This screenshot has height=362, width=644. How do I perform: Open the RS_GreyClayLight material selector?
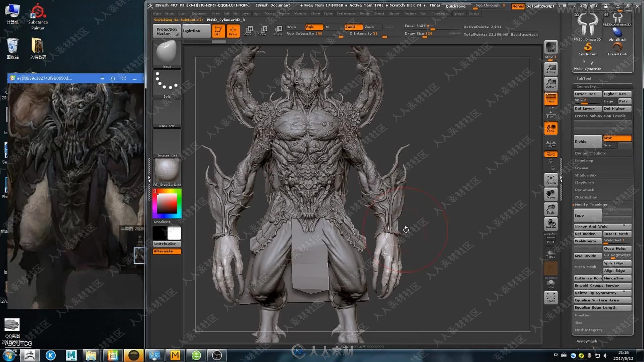[x=167, y=172]
